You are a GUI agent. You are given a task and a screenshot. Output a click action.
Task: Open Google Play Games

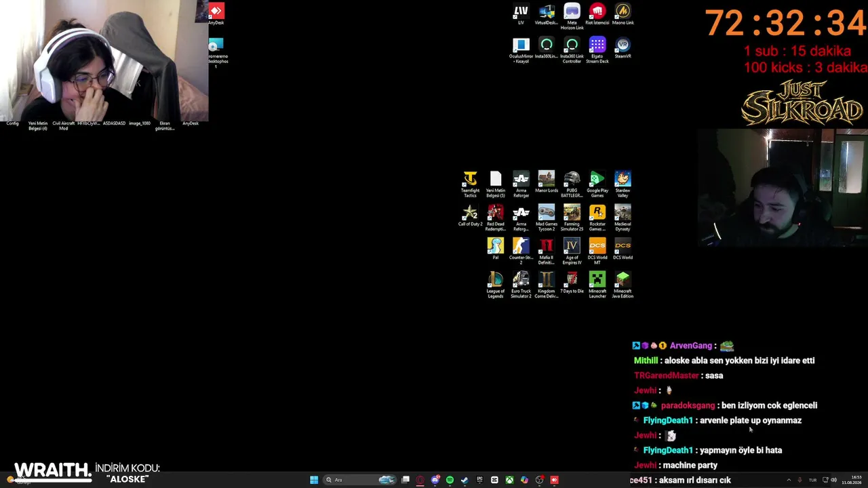point(597,184)
